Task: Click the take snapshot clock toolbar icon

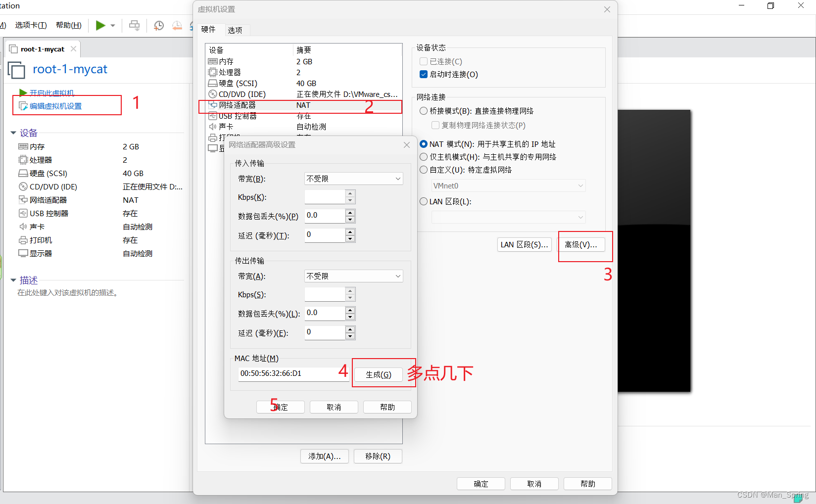Action: (158, 25)
